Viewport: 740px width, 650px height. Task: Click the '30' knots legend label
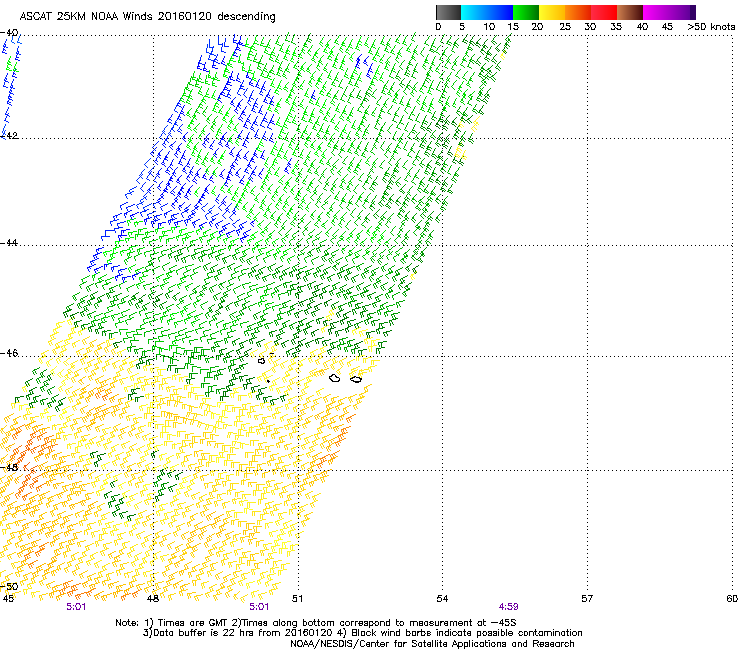click(590, 27)
